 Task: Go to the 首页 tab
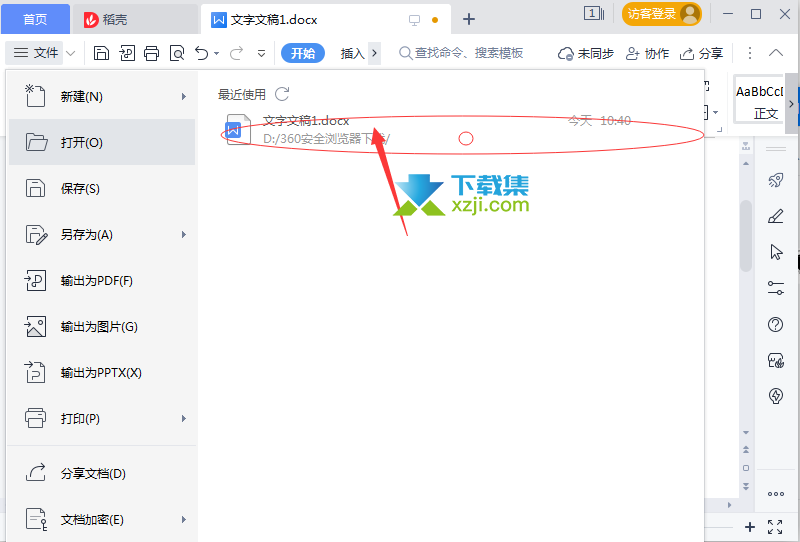tap(35, 19)
